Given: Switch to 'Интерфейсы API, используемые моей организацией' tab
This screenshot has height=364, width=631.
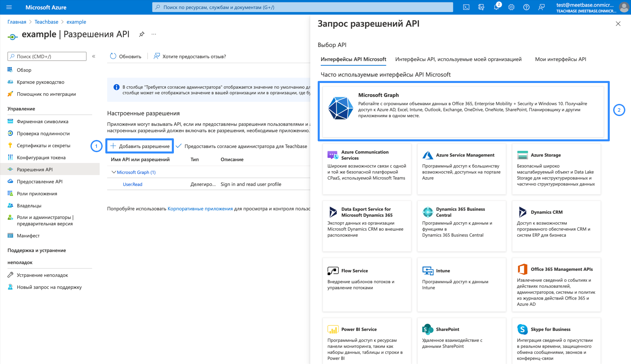Looking at the screenshot, I should coord(458,59).
